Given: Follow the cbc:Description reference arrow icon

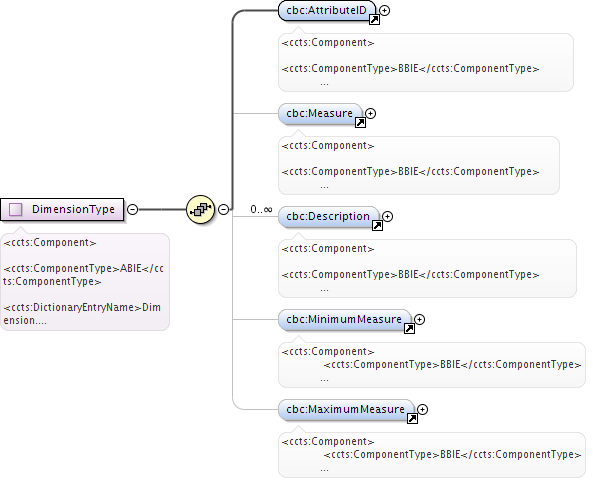Looking at the screenshot, I should tap(377, 226).
